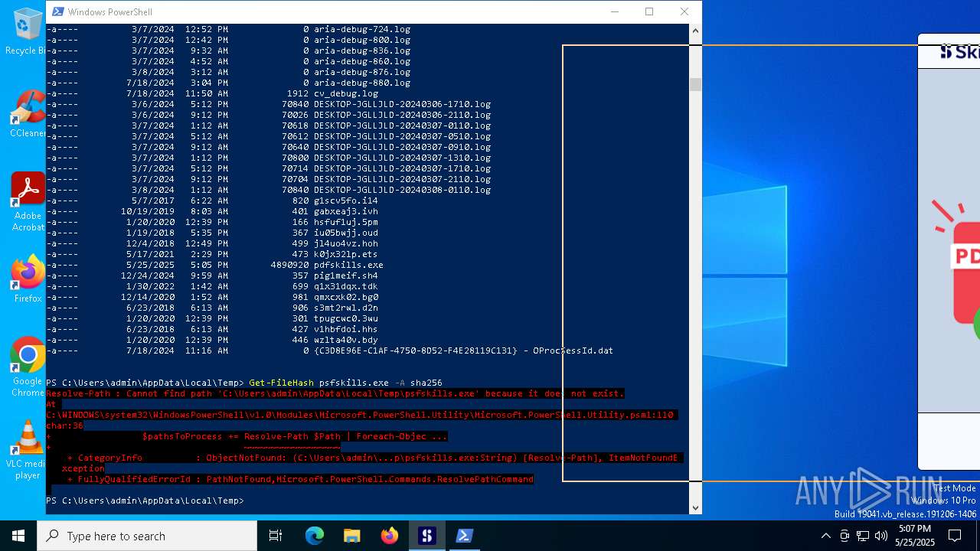Viewport: 980px width, 551px height.
Task: Click the wzlta40v.bdy file entry
Action: click(x=346, y=340)
